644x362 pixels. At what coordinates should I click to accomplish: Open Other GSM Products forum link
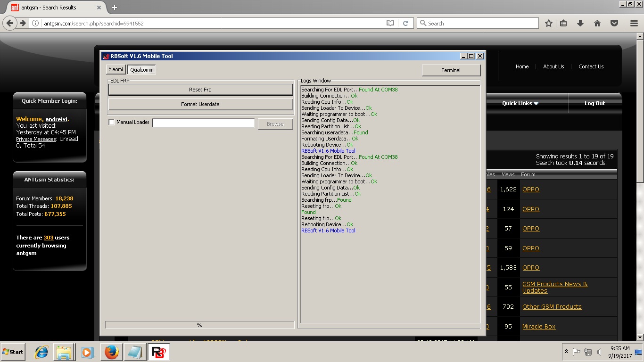pos(552,306)
